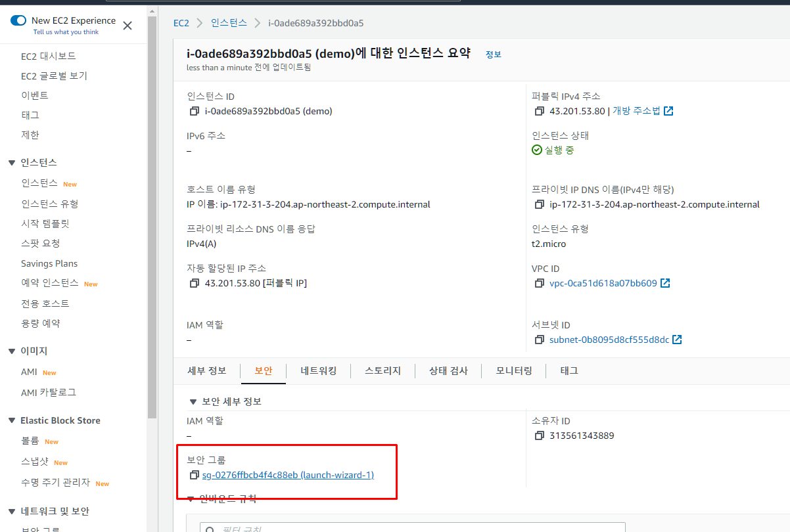
Task: Click external-link icon beside the subnet ID
Action: pos(677,340)
